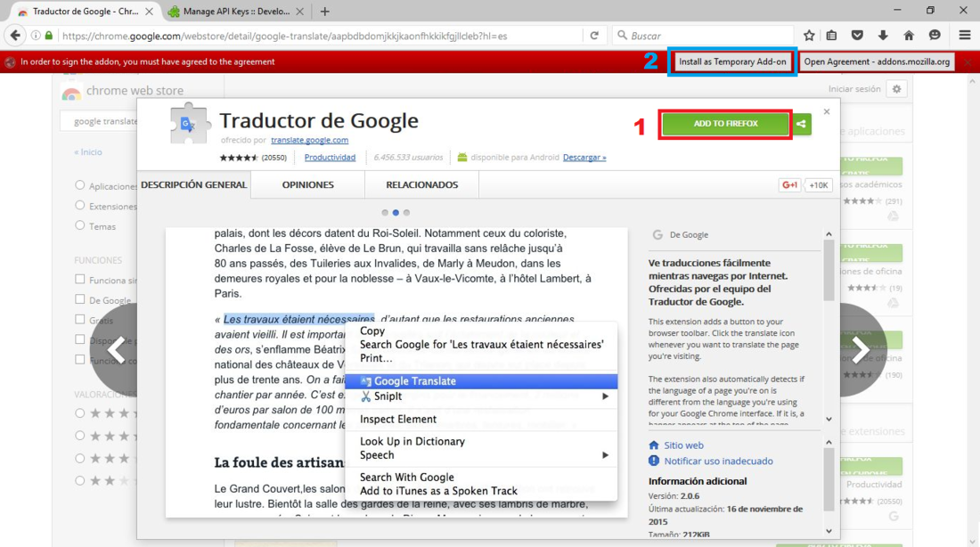This screenshot has height=547, width=980.
Task: Open the bookmarks list icon in toolbar
Action: [x=831, y=36]
